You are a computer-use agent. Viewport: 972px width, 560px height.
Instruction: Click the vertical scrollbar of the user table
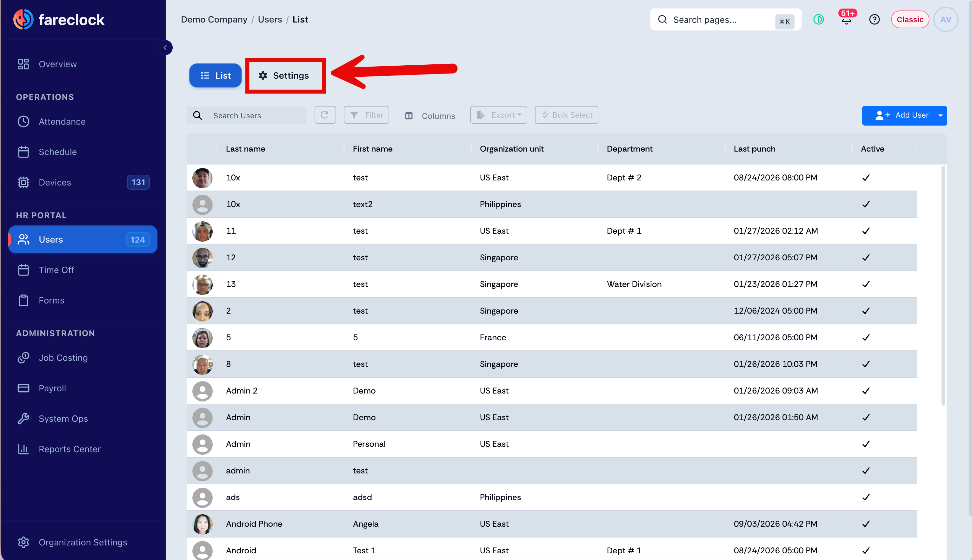point(943,285)
